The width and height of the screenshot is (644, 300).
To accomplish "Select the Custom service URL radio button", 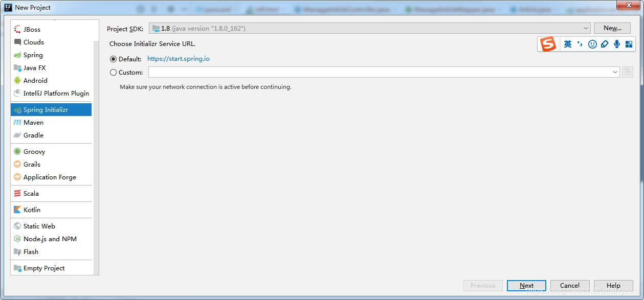I will 114,73.
